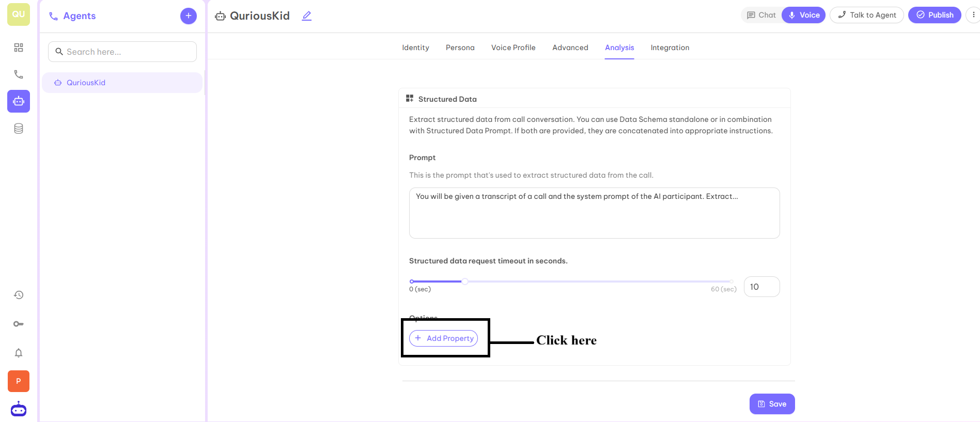
Task: Open the dashboard grid icon in sidebar
Action: (19, 48)
